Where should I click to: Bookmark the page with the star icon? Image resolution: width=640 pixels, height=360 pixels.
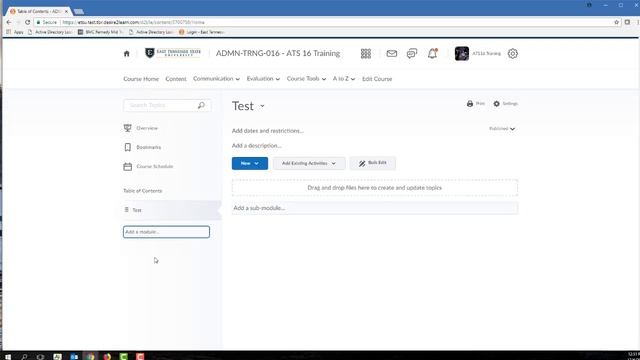point(617,22)
